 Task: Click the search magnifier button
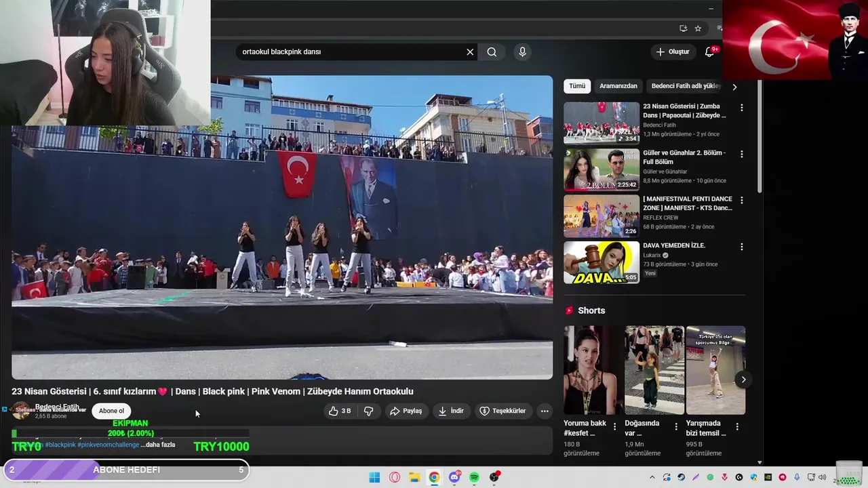pyautogui.click(x=492, y=52)
